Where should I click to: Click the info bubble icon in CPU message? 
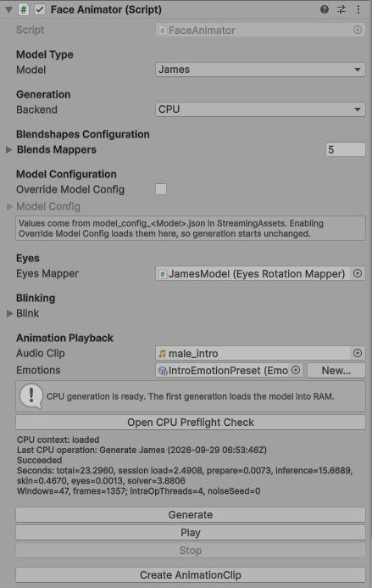(31, 396)
